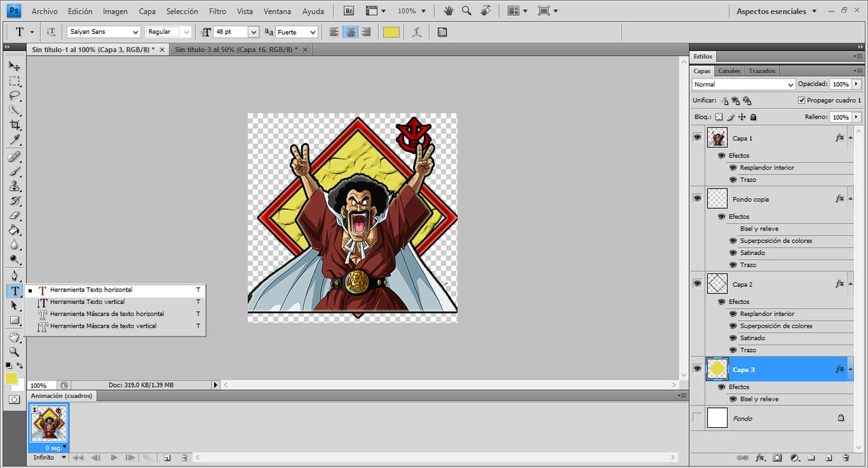Screen dimensions: 868x468
Task: Select the Crop tool
Action: (14, 125)
